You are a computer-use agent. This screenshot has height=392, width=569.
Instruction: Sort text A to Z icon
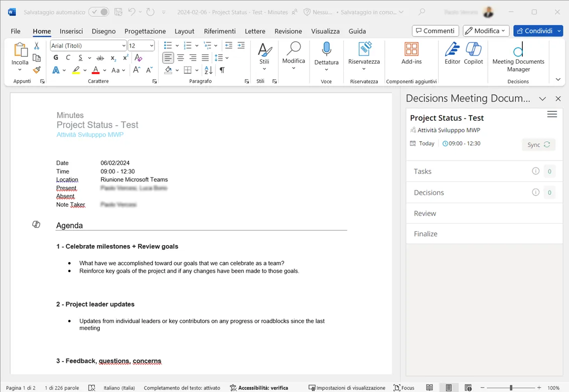click(x=208, y=70)
